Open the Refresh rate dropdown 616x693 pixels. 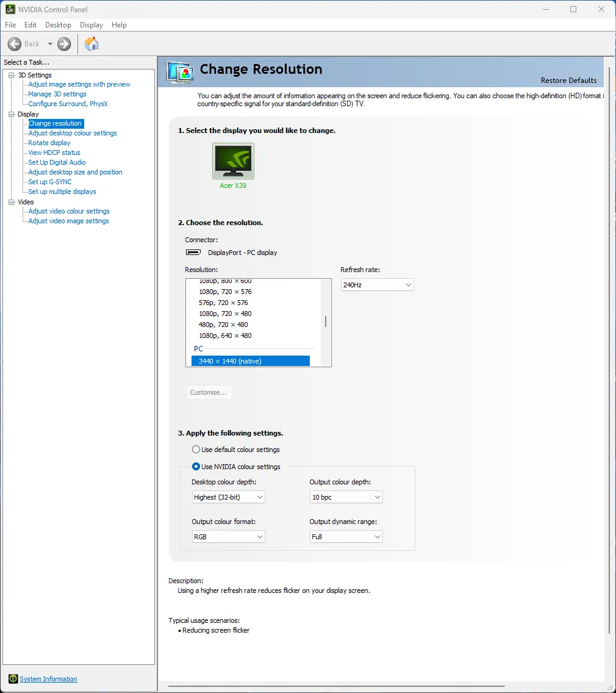[x=377, y=285]
